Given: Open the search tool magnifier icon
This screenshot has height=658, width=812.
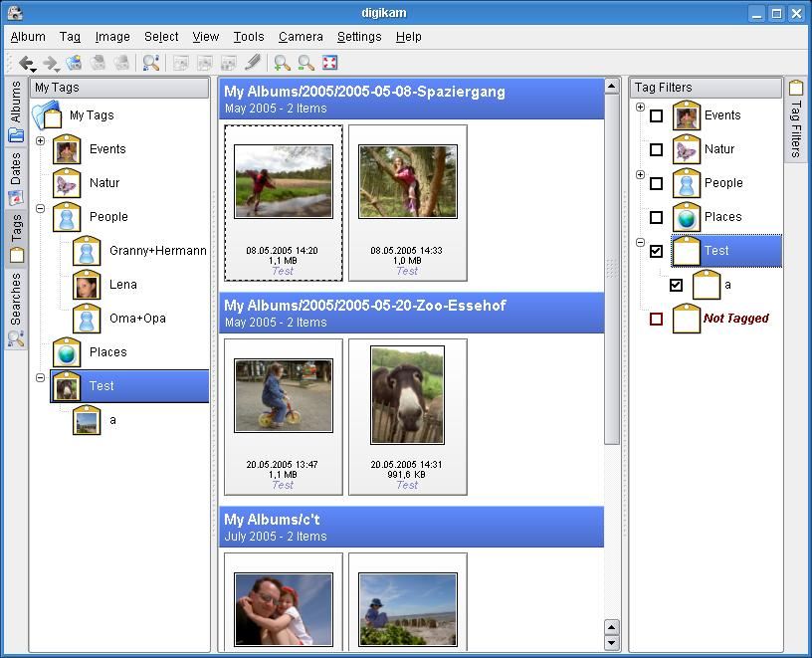Looking at the screenshot, I should click(x=150, y=63).
